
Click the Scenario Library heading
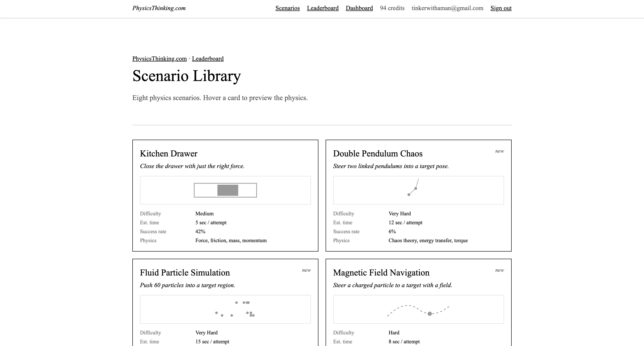tap(186, 76)
